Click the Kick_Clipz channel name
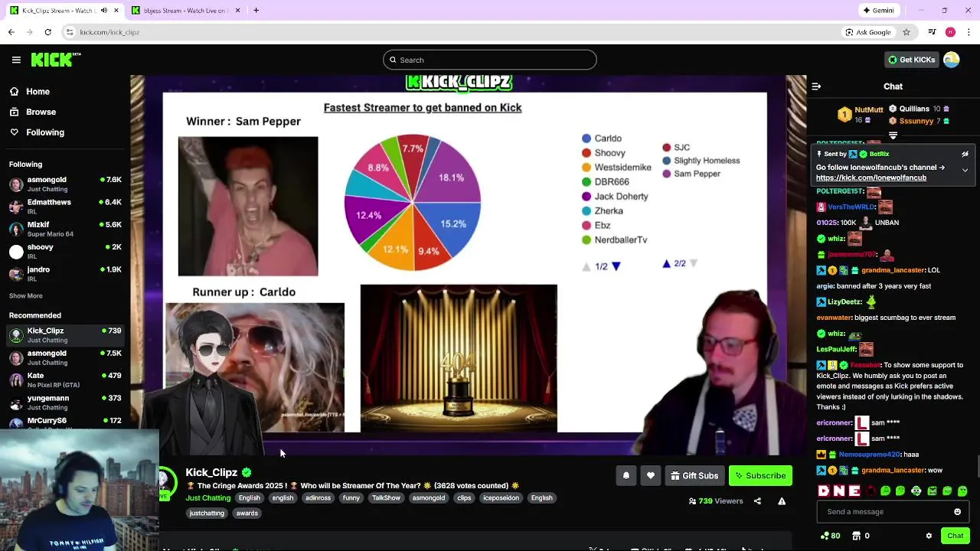This screenshot has height=551, width=980. [211, 473]
